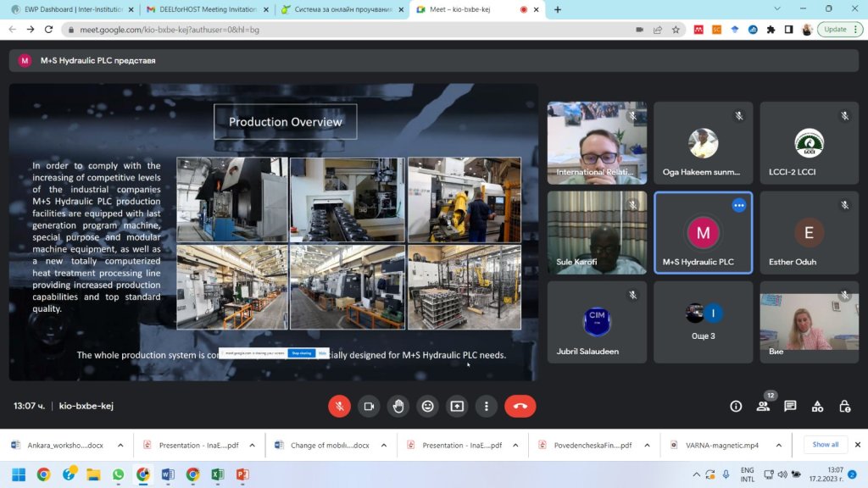
Task: Open Excel from the taskbar
Action: pyautogui.click(x=218, y=474)
